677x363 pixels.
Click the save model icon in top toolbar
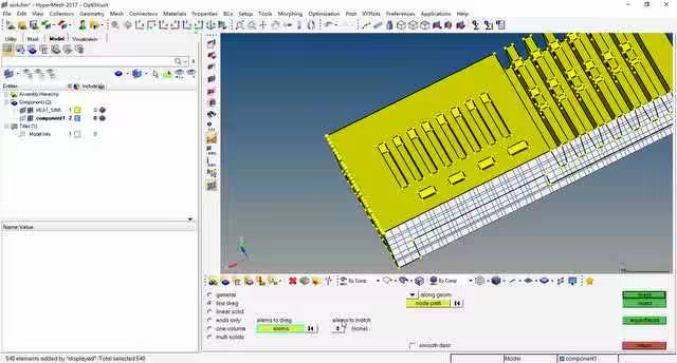34,25
